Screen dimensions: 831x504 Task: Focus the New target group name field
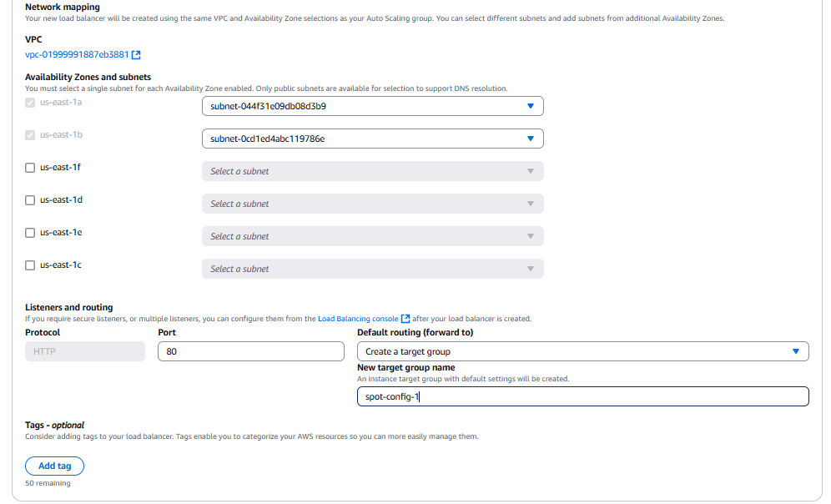coord(582,396)
